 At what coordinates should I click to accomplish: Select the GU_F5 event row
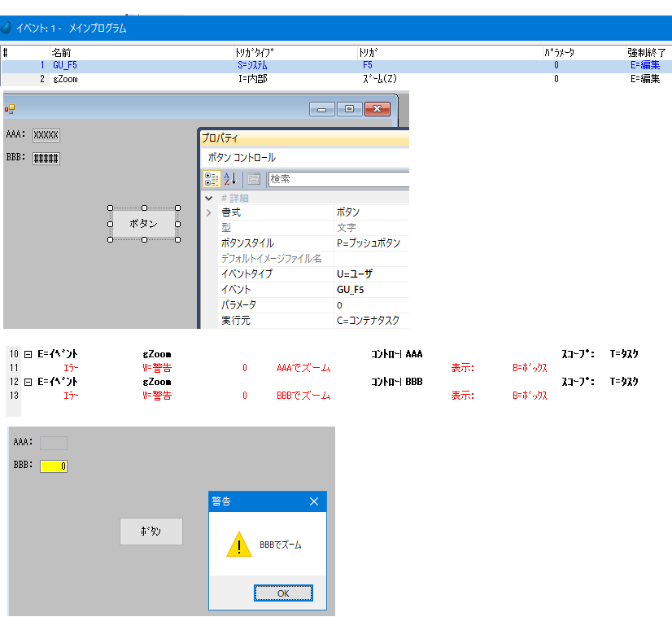pyautogui.click(x=65, y=65)
